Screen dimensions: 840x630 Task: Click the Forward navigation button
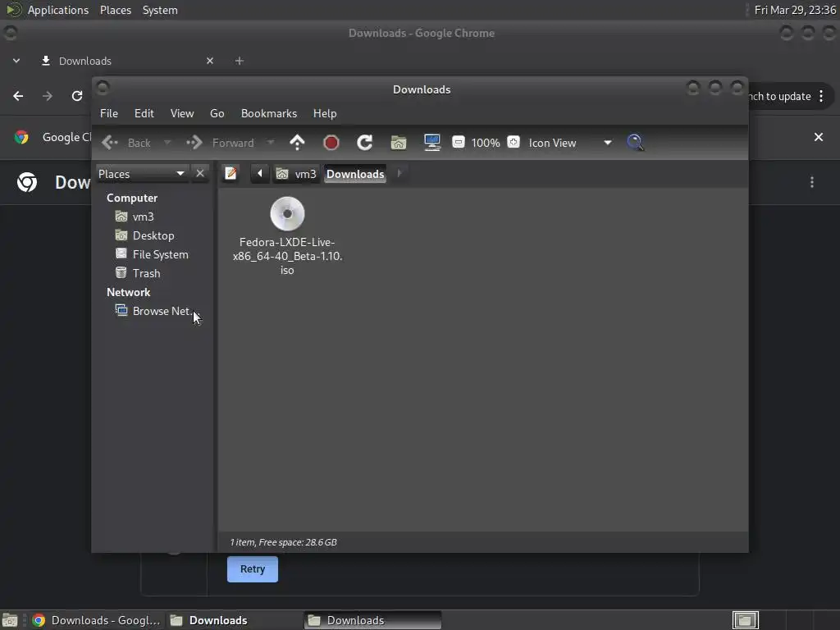click(x=220, y=143)
